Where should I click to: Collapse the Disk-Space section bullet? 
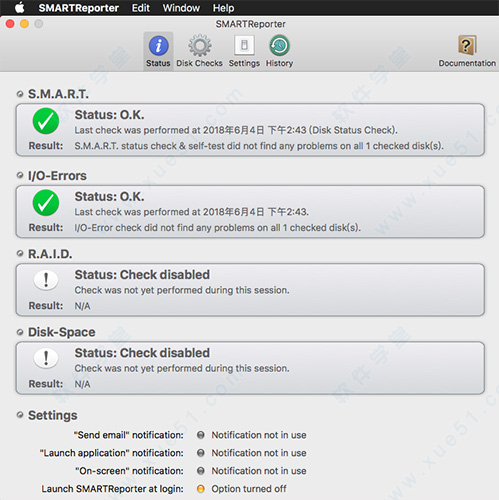click(20, 332)
